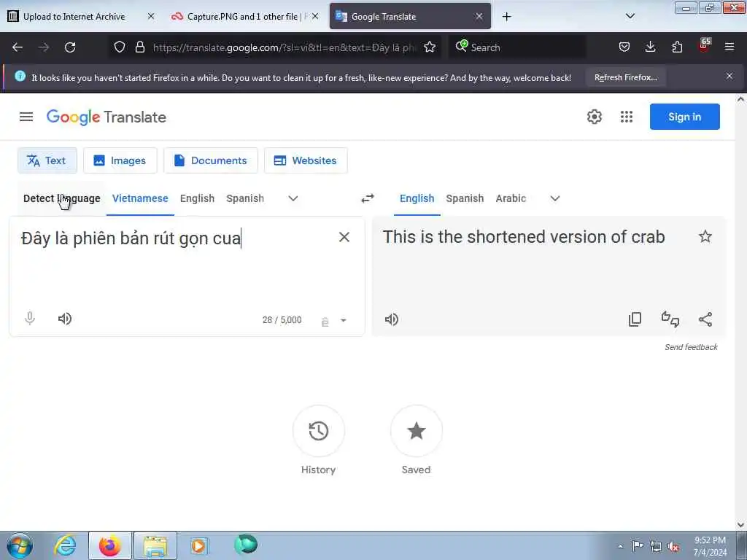Click Send feedback link

[691, 347]
